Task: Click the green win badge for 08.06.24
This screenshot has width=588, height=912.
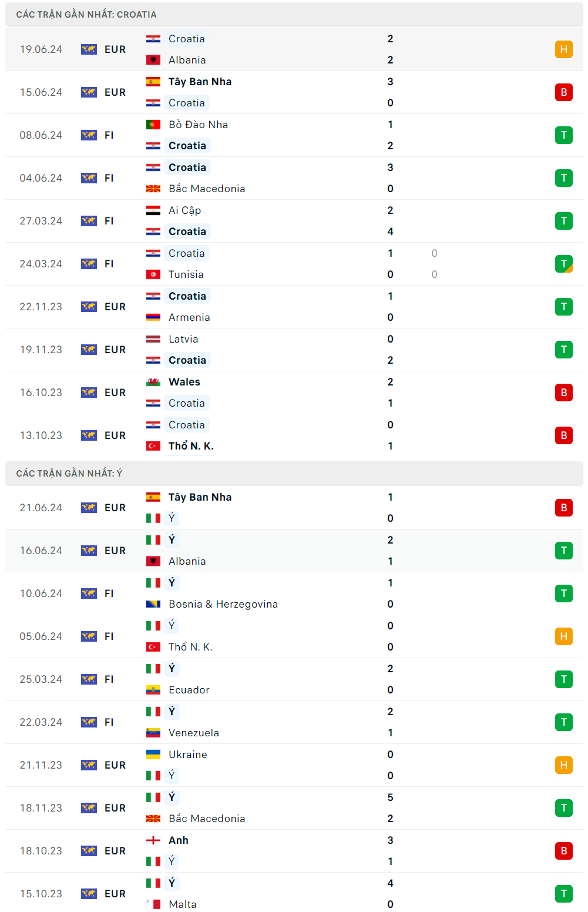Action: [563, 135]
